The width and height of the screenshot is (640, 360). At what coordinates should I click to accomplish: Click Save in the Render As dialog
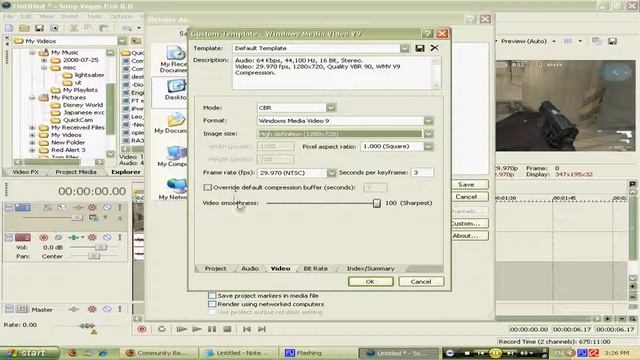[x=470, y=184]
